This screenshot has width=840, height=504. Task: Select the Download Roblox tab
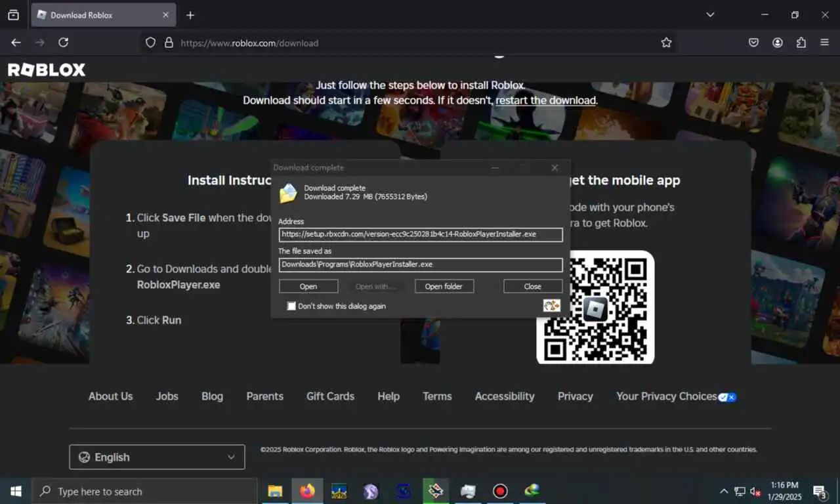103,14
